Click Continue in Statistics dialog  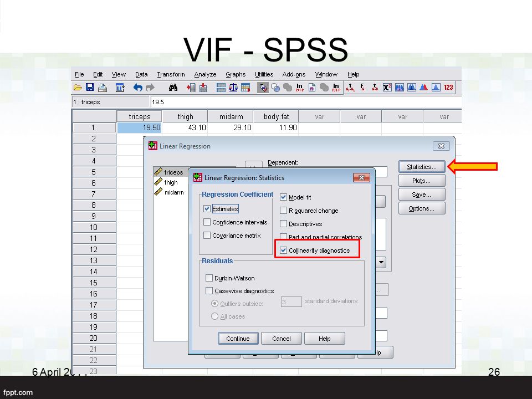pos(238,338)
